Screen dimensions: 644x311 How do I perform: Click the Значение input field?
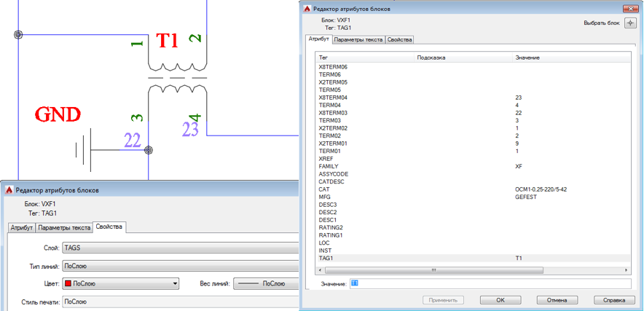click(x=490, y=283)
